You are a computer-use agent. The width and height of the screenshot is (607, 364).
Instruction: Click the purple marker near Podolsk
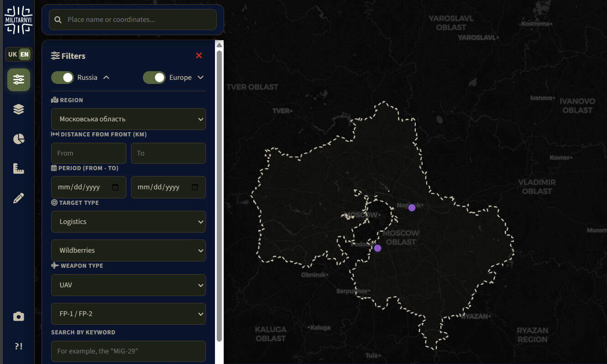point(377,248)
